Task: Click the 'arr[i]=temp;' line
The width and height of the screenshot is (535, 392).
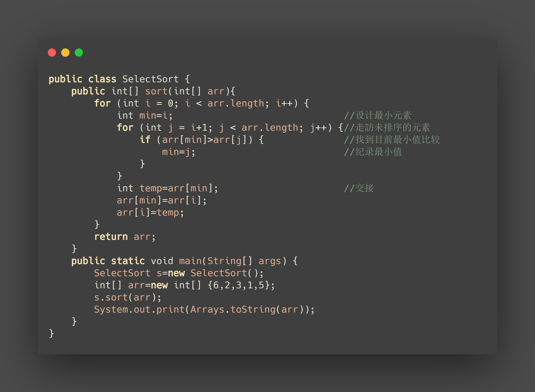Action: pos(150,213)
